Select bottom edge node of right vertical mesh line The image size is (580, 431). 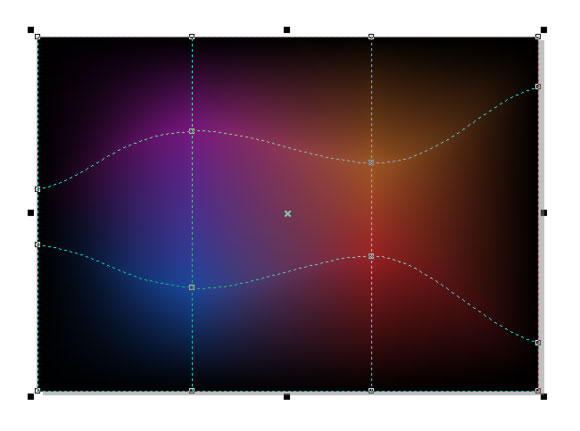point(371,391)
